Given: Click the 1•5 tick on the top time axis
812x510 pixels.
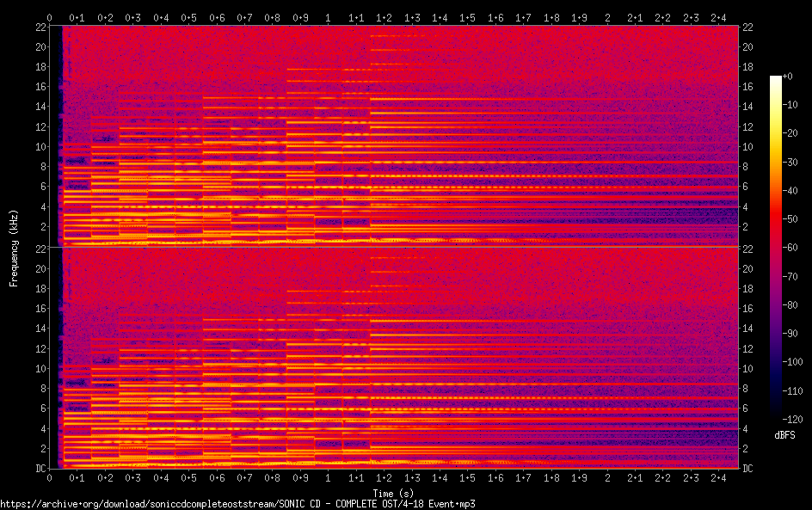Looking at the screenshot, I should point(468,17).
